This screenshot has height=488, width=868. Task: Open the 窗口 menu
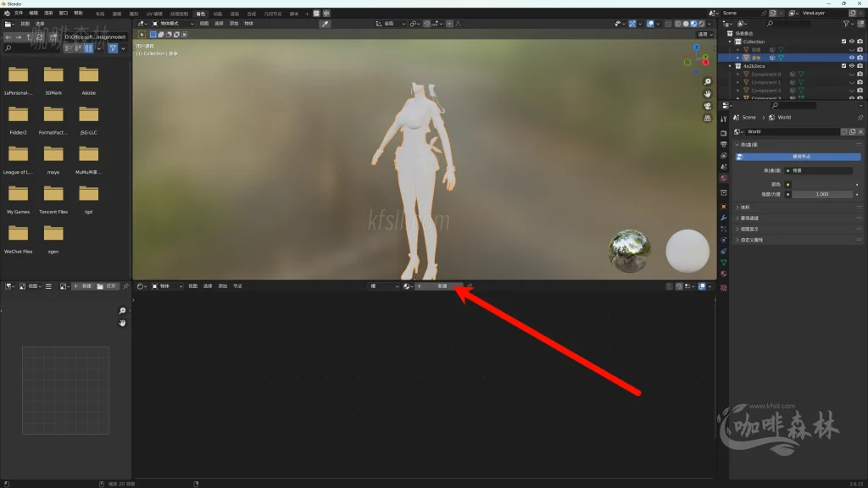tap(63, 14)
